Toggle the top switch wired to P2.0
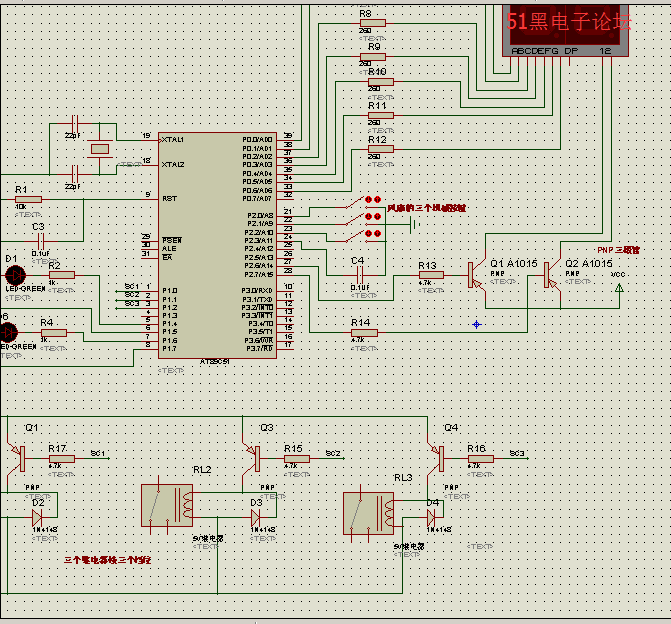Screen dimensions: 671x624 coord(363,201)
